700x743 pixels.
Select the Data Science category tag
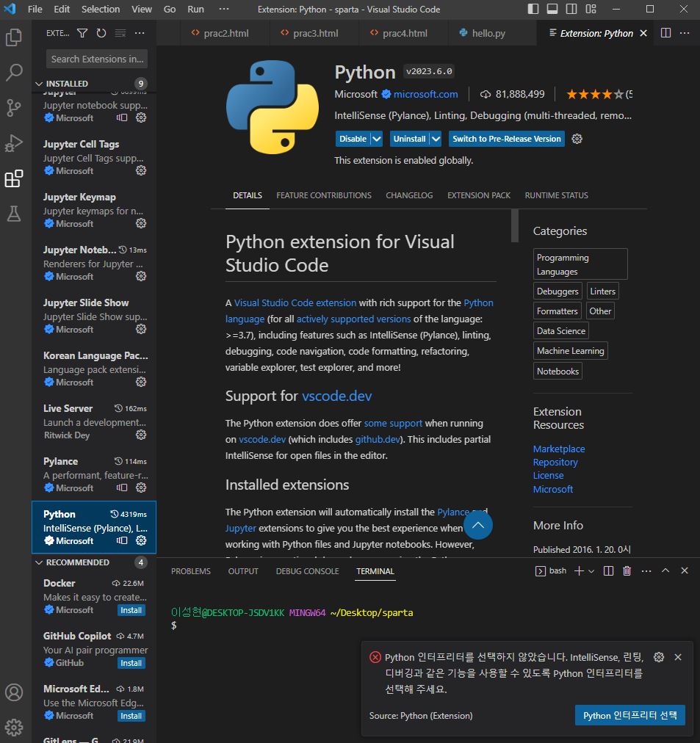coord(560,330)
